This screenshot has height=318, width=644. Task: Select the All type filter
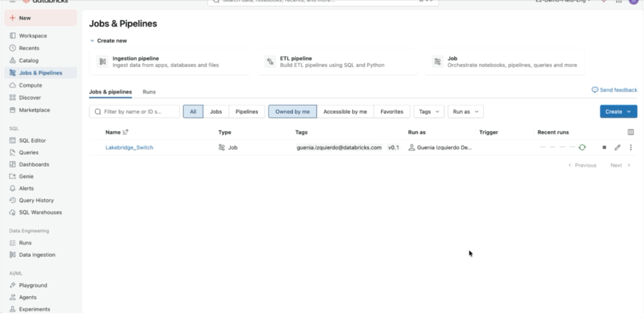[x=193, y=111]
